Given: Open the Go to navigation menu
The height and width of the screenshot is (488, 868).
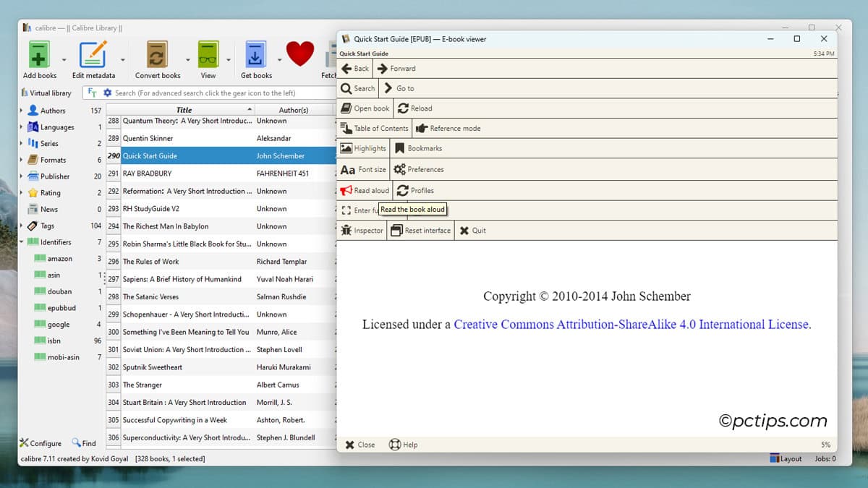Looking at the screenshot, I should (401, 87).
